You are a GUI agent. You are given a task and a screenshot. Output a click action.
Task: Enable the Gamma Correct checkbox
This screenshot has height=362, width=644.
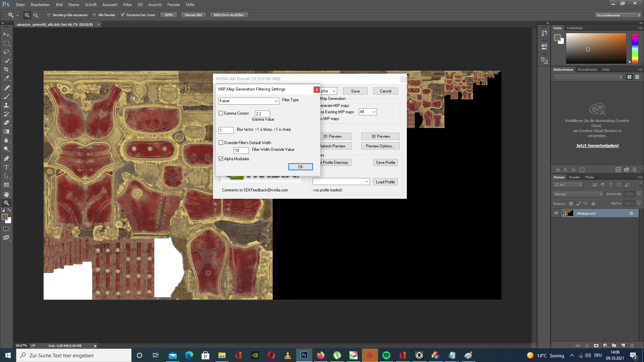[221, 113]
